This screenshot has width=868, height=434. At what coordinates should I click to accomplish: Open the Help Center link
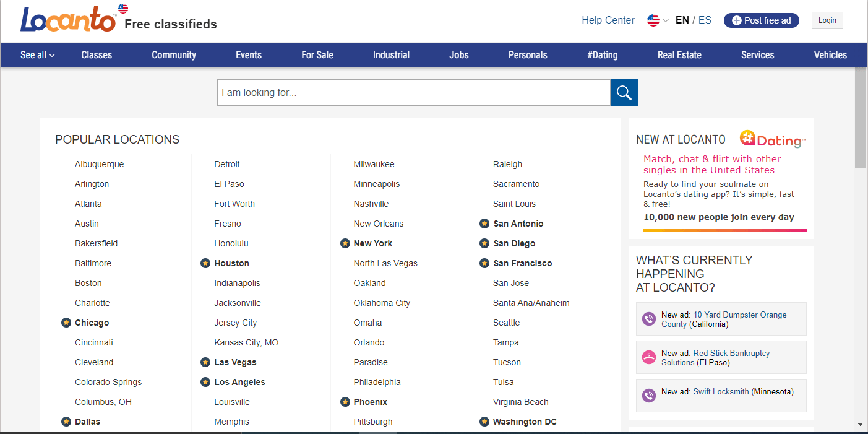tap(608, 20)
